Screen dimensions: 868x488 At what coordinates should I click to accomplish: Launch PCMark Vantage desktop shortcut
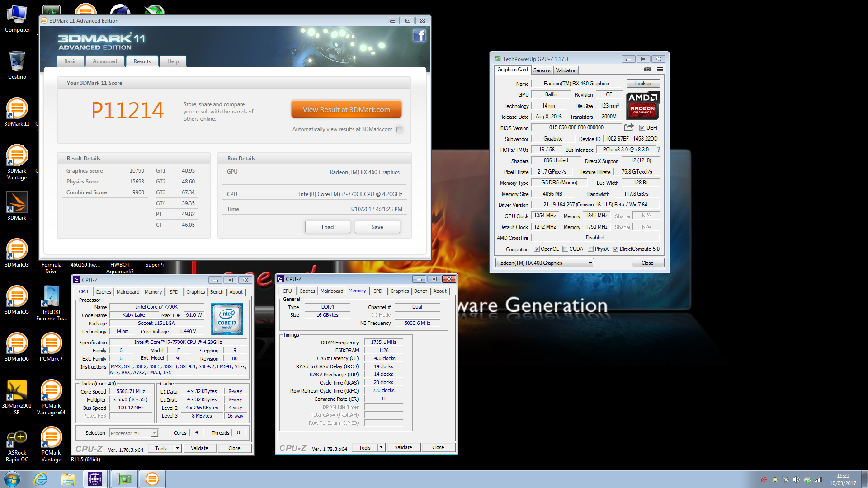(x=52, y=444)
